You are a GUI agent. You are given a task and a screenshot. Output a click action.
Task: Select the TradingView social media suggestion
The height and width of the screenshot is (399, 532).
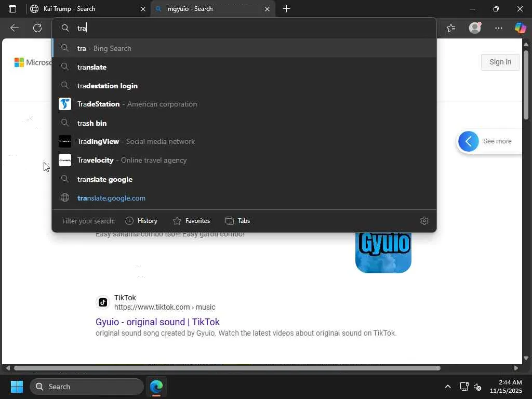click(244, 141)
